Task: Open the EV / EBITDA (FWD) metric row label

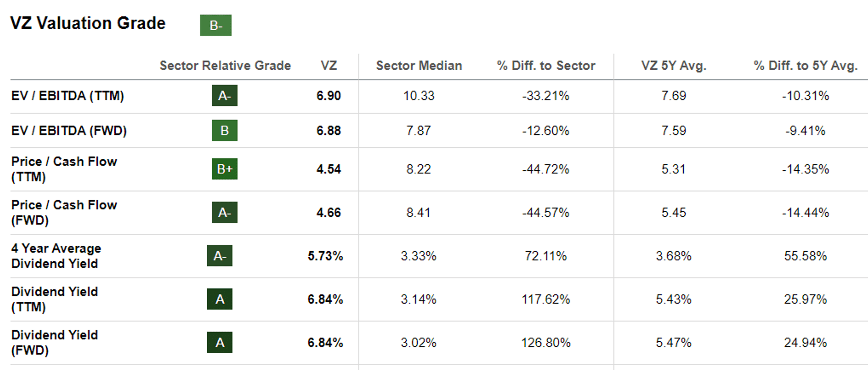Action: (69, 131)
